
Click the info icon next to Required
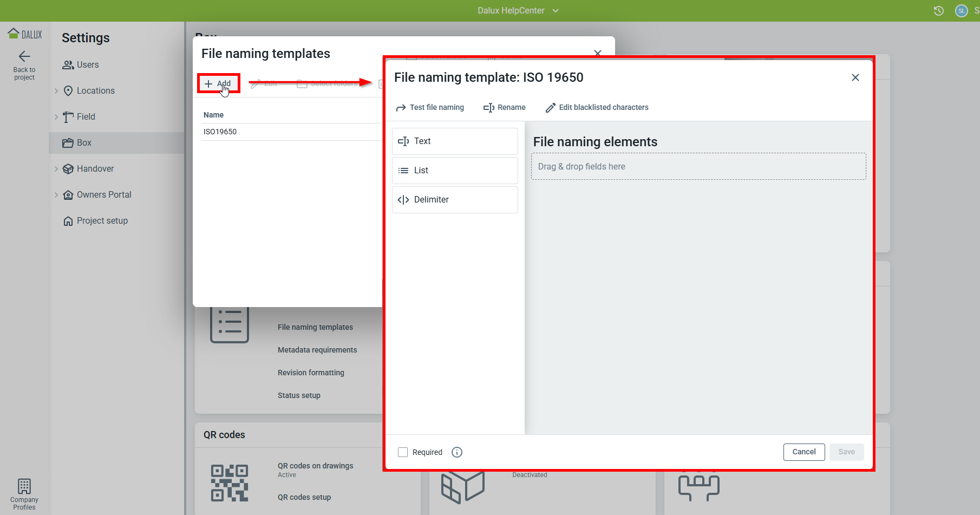[x=457, y=452]
